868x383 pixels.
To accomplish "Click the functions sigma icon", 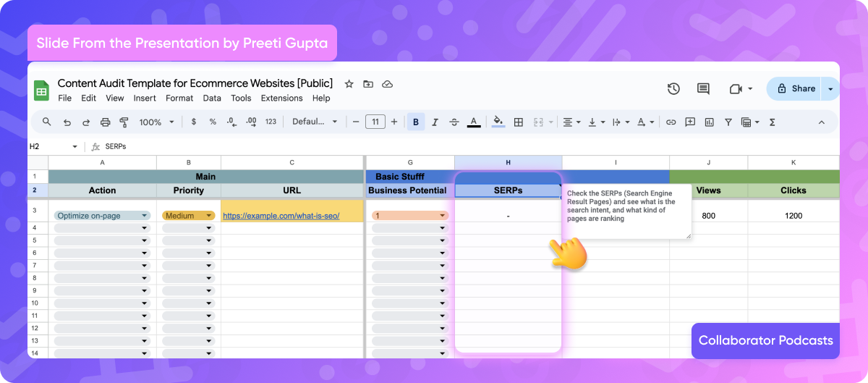I will (772, 122).
